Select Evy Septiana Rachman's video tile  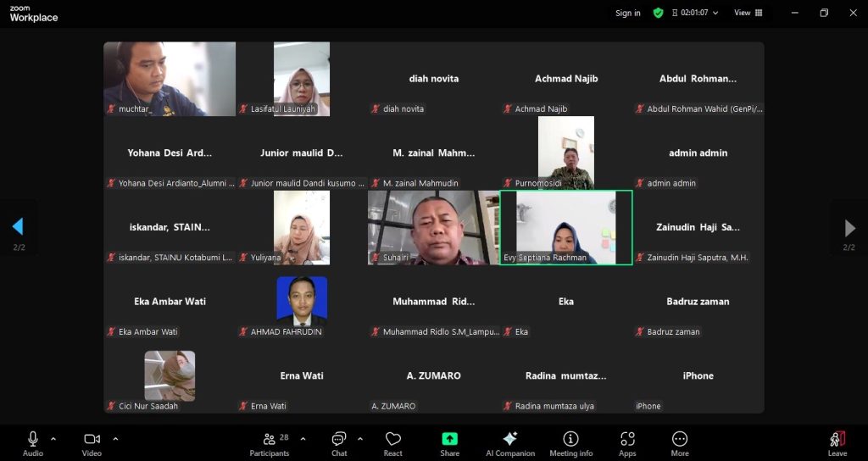(x=565, y=227)
